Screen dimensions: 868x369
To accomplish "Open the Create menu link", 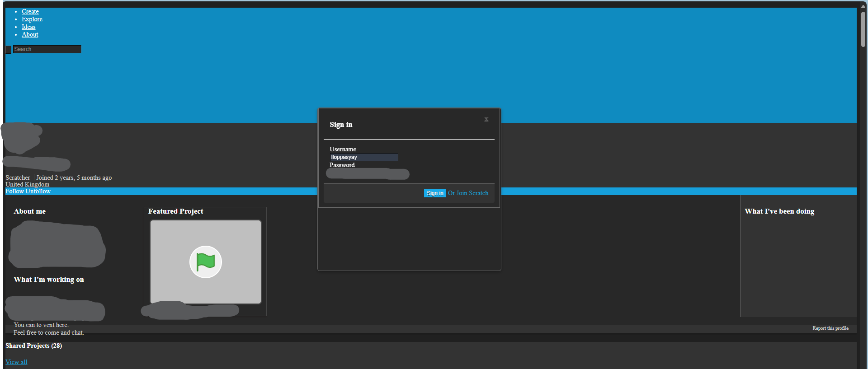I will 30,12.
